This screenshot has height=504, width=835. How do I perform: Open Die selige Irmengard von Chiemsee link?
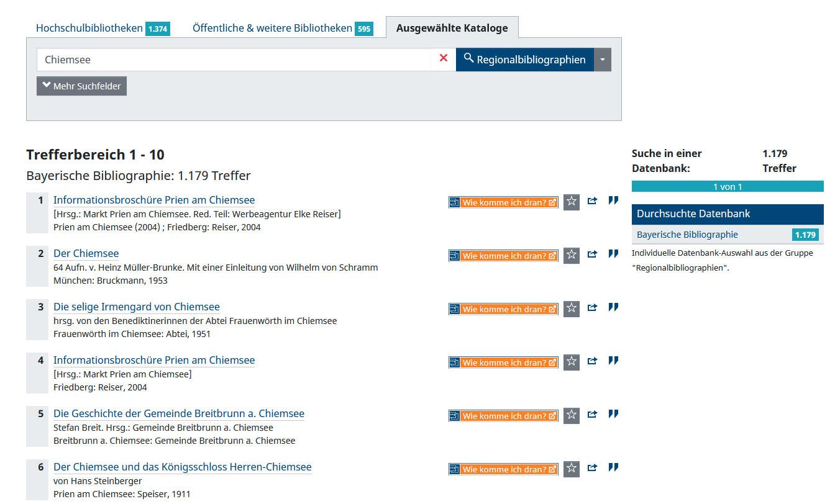tap(137, 307)
